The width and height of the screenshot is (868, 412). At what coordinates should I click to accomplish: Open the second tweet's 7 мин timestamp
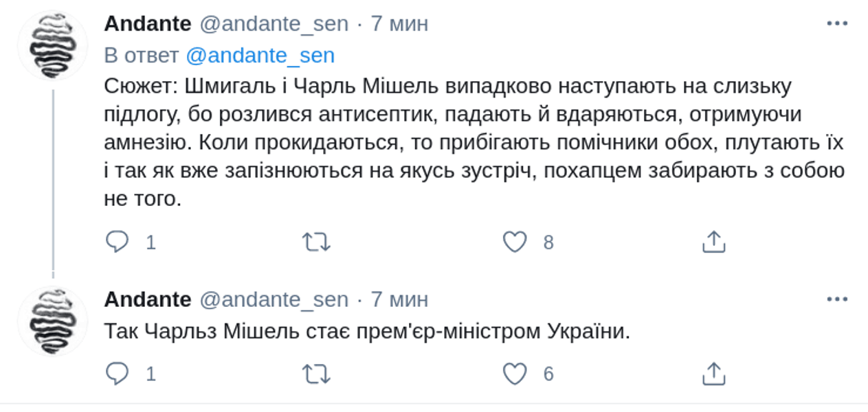click(399, 299)
